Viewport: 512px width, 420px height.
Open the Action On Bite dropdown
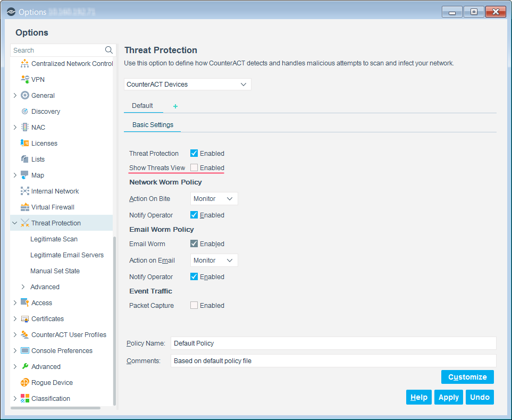point(214,198)
